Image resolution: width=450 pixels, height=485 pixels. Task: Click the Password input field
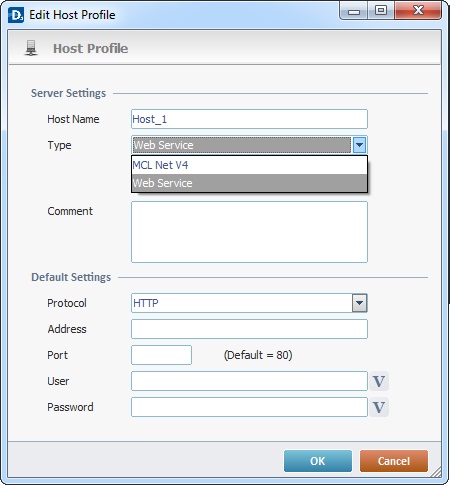(x=249, y=407)
